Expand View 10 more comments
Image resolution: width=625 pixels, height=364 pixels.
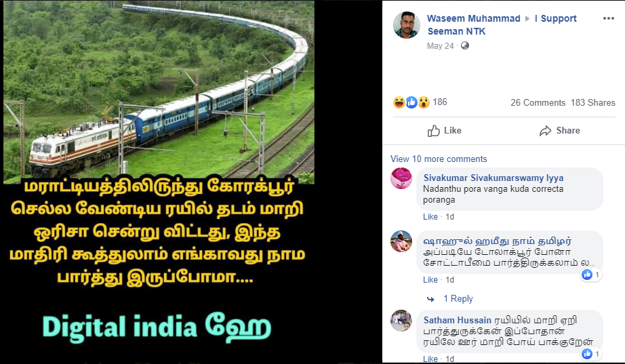pos(439,159)
